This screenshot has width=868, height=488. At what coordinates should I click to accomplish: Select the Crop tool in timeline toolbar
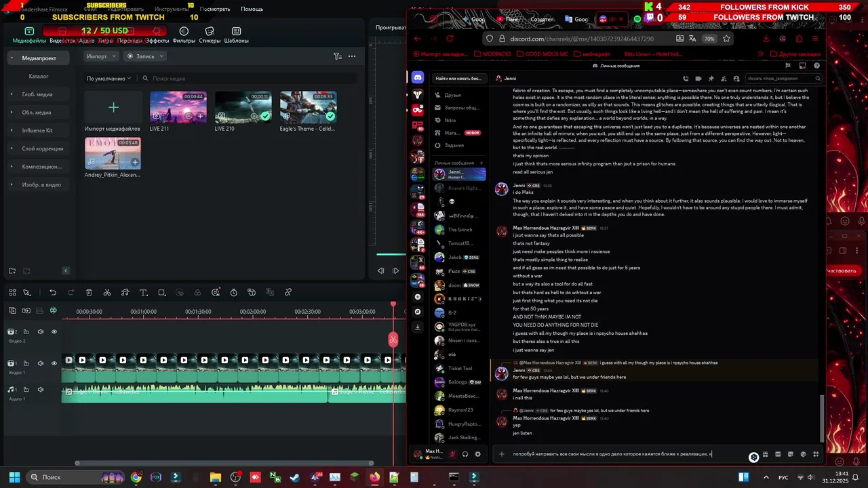[161, 292]
